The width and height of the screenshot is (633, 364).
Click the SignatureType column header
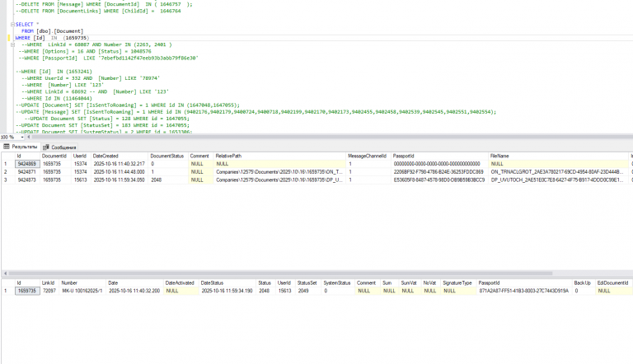coord(457,282)
